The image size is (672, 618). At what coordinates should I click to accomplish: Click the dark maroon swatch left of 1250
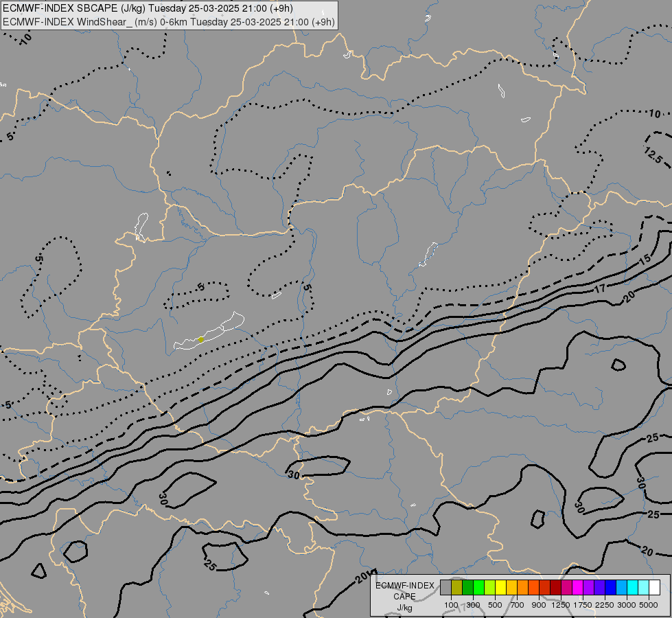click(x=556, y=587)
